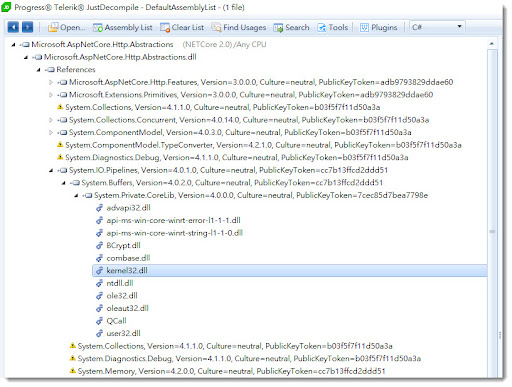Click the navigate back arrow button
512x387 pixels.
pos(13,27)
